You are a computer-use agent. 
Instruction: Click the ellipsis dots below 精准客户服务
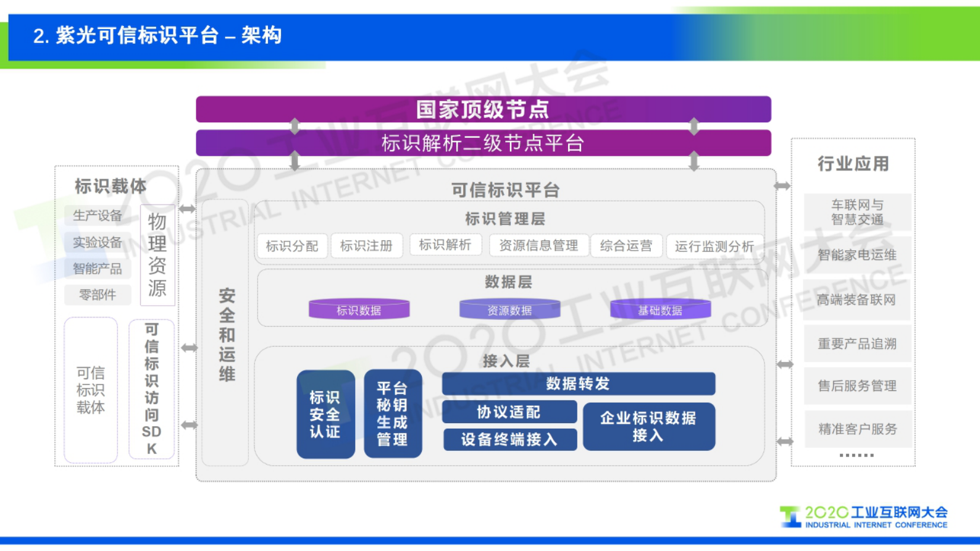tap(856, 455)
